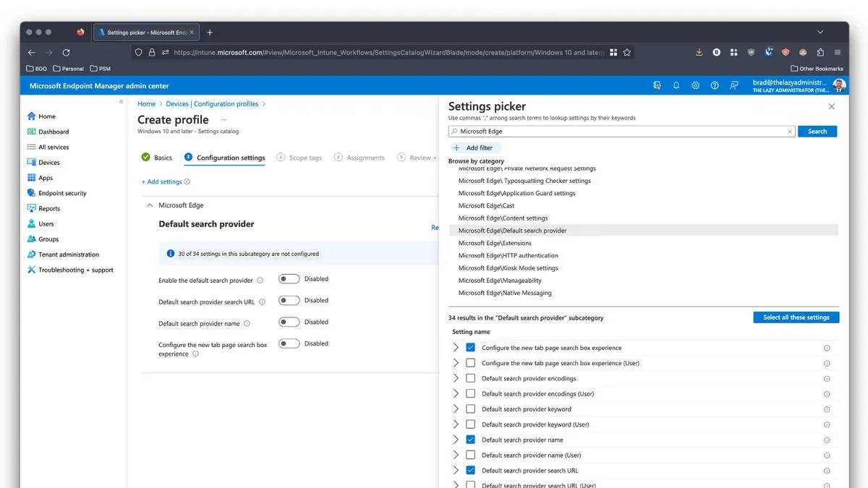This screenshot has height=488, width=868.
Task: Check Configure new tab page search box experience (User)
Action: pos(471,363)
